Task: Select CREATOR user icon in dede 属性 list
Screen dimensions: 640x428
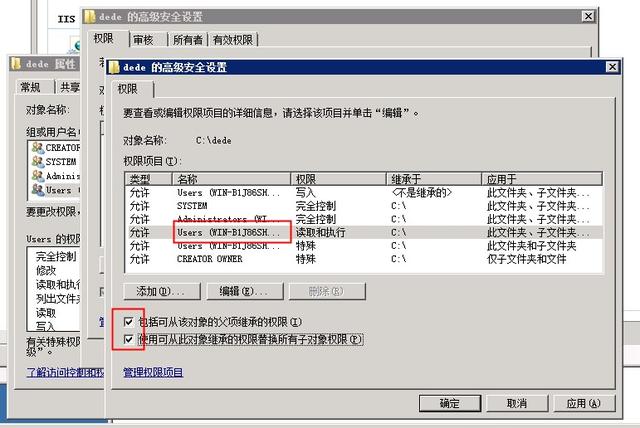Action: (38, 147)
